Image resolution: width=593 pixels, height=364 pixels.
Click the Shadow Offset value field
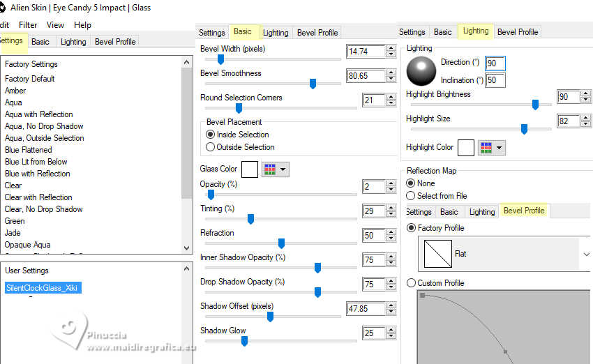[366, 309]
